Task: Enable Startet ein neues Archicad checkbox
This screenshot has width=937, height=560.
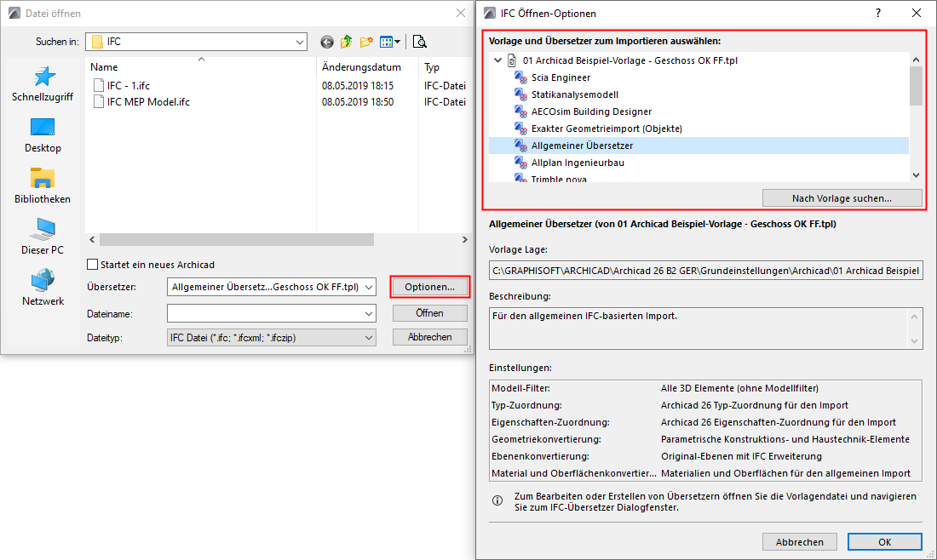Action: 92,265
